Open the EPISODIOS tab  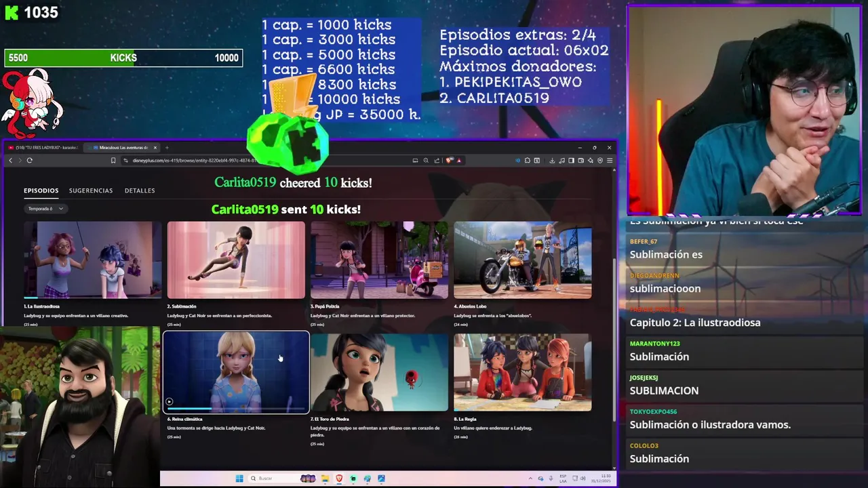[41, 190]
